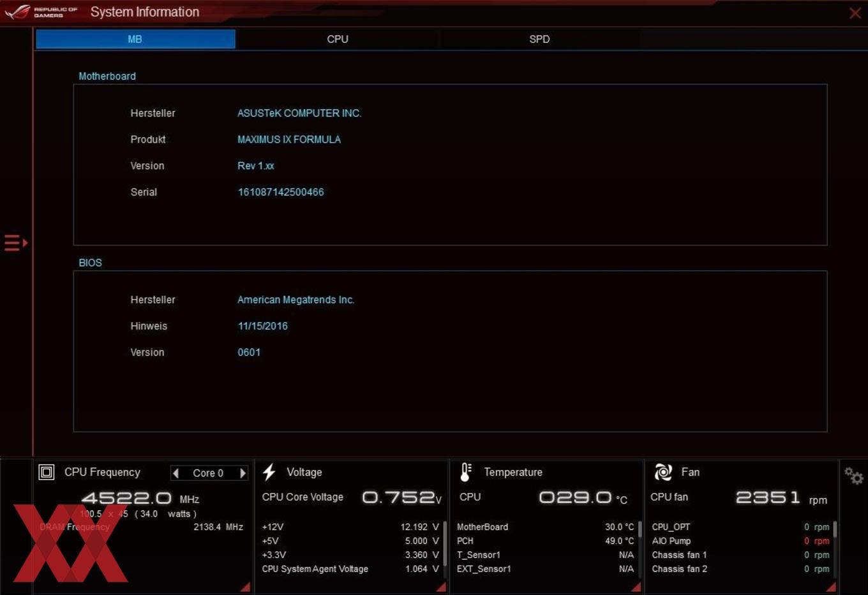Click the BIOS section heading
The image size is (868, 595).
coord(90,263)
